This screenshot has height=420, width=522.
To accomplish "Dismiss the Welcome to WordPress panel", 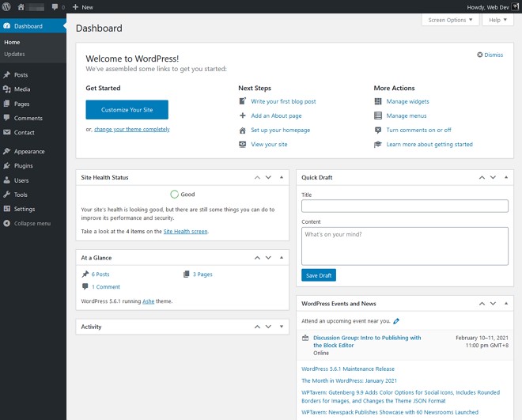I will [x=490, y=55].
